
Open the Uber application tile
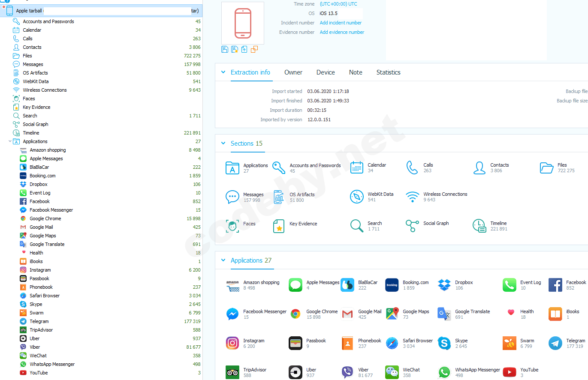pos(303,372)
